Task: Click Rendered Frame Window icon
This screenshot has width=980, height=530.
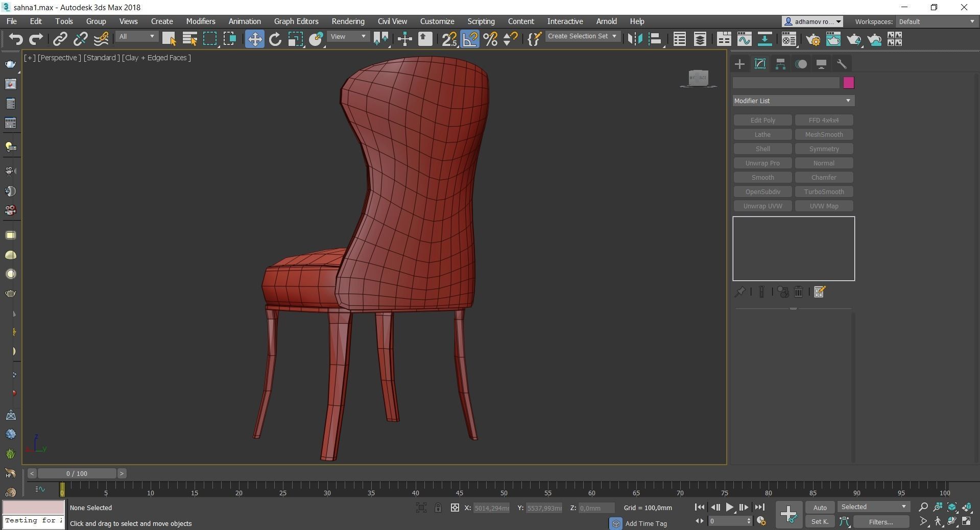Action: 833,39
